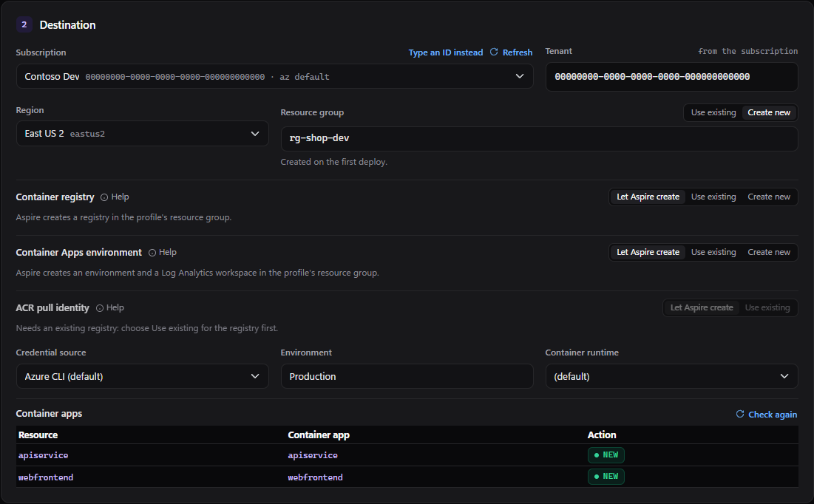Image resolution: width=814 pixels, height=504 pixels.
Task: Choose Use existing for Container Apps environment
Action: click(x=713, y=252)
